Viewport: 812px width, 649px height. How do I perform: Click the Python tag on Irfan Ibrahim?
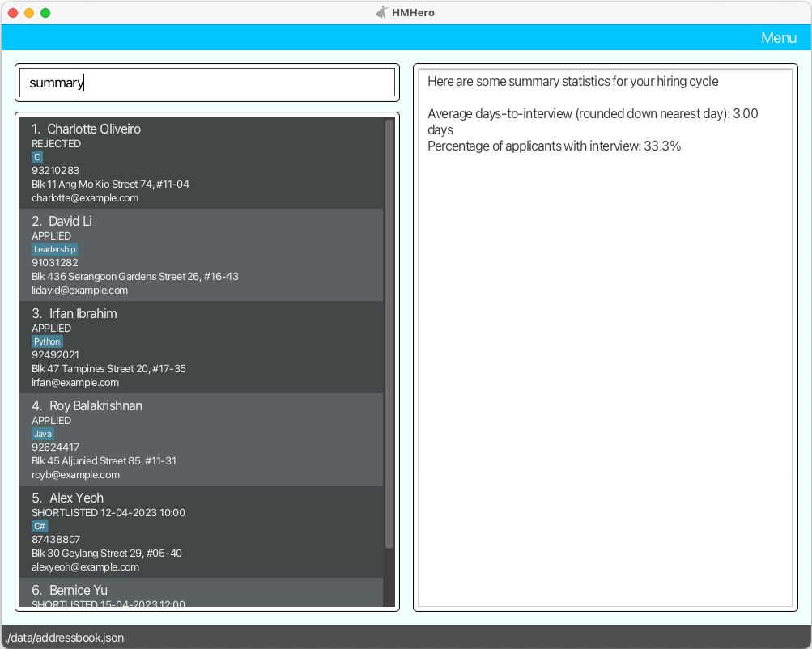[x=47, y=341]
